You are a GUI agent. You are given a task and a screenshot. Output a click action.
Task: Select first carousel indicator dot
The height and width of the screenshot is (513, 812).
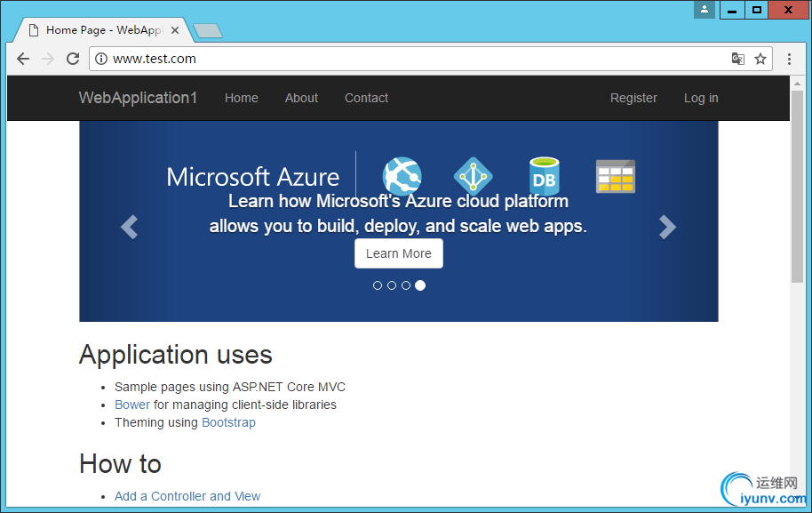tap(378, 285)
